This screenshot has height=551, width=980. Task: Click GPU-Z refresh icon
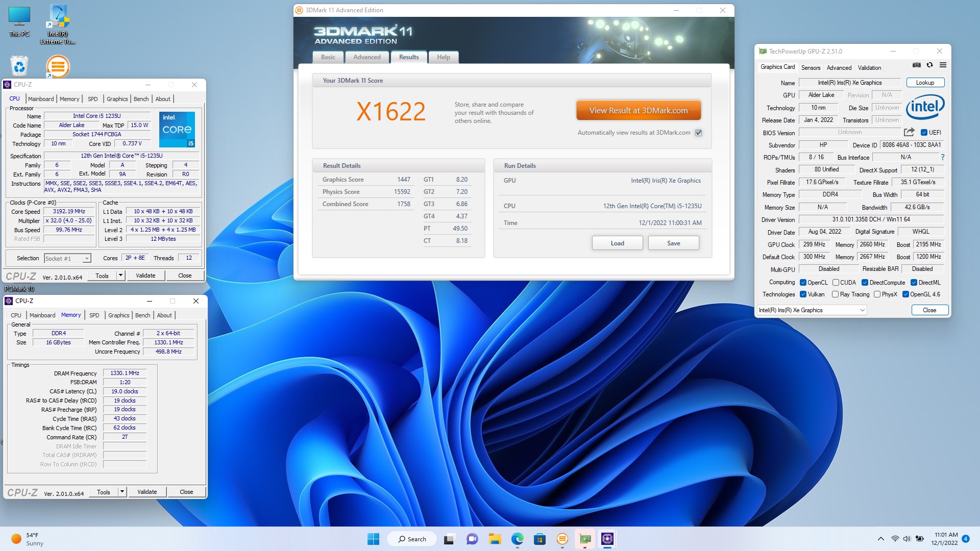(x=929, y=65)
